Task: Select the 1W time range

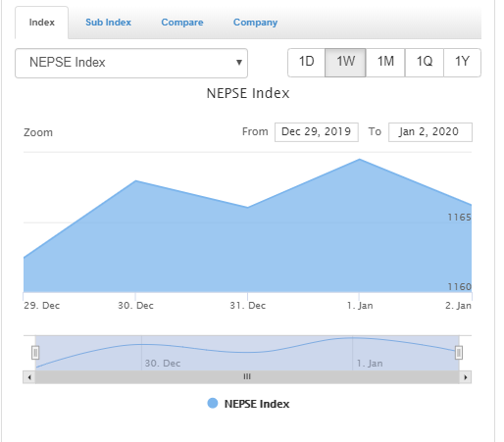Action: (345, 63)
